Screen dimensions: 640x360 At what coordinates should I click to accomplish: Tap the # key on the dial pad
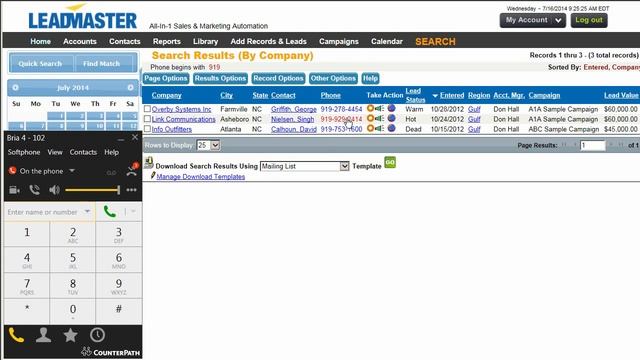[x=119, y=311]
